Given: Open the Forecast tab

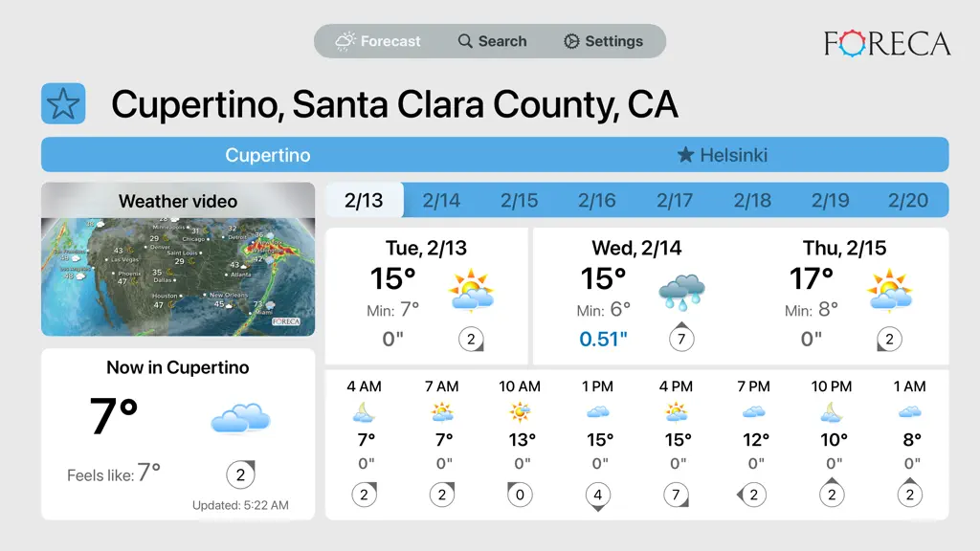Looking at the screenshot, I should tap(378, 41).
